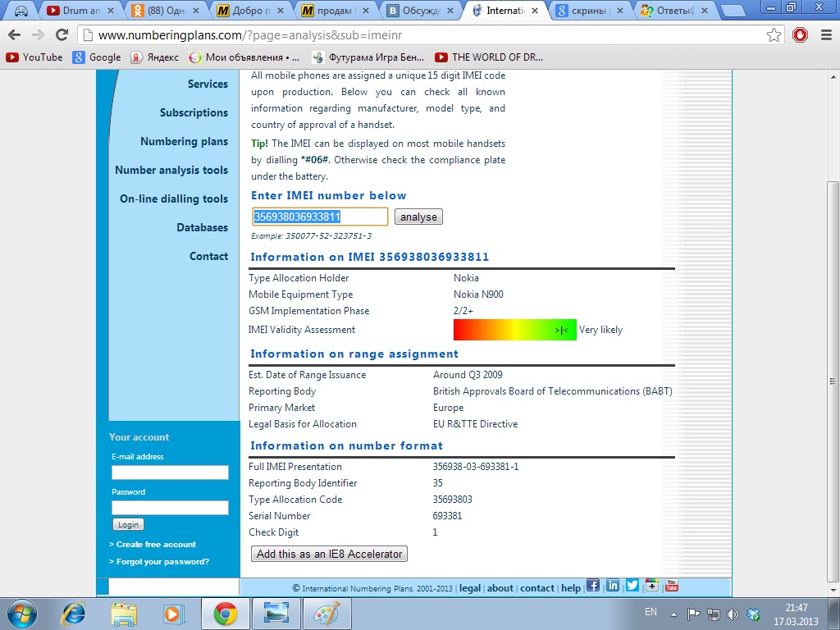Viewport: 840px width, 630px height.
Task: Open the LinkedIn social icon in footer
Action: pos(612,586)
